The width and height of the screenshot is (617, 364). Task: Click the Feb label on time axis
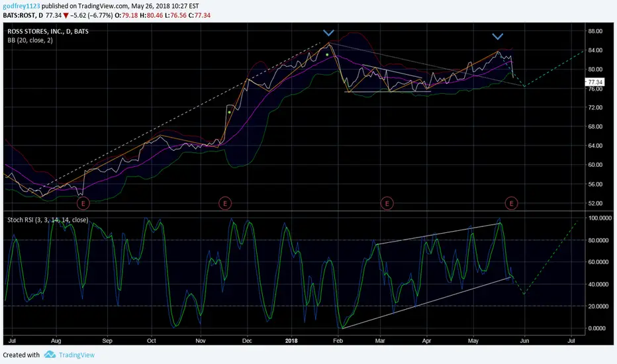pyautogui.click(x=338, y=341)
